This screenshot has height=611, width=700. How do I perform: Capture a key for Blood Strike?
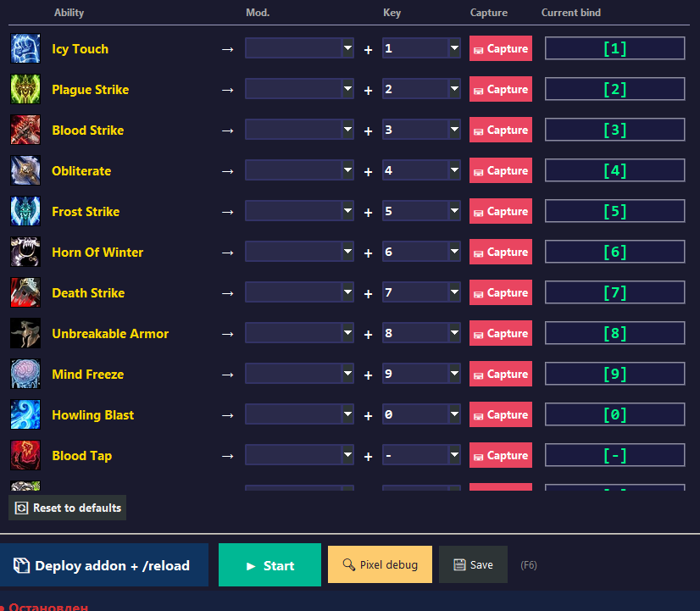[501, 130]
